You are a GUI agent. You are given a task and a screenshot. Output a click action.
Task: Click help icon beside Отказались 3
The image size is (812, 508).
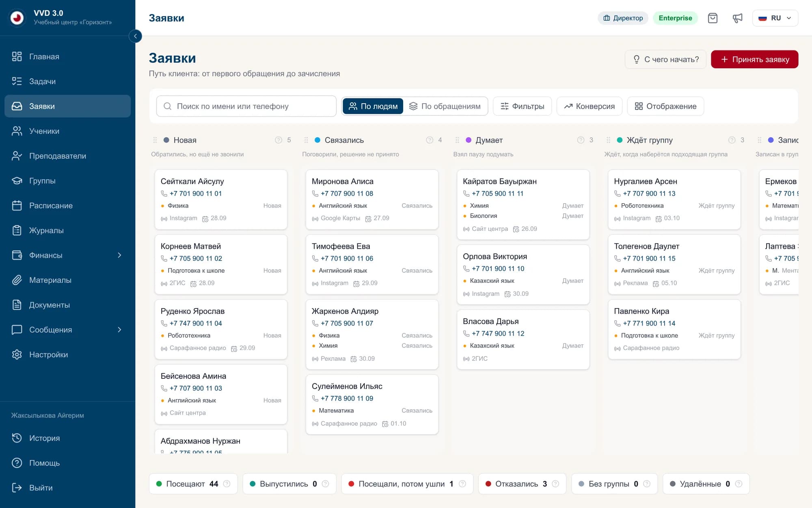[x=555, y=484]
